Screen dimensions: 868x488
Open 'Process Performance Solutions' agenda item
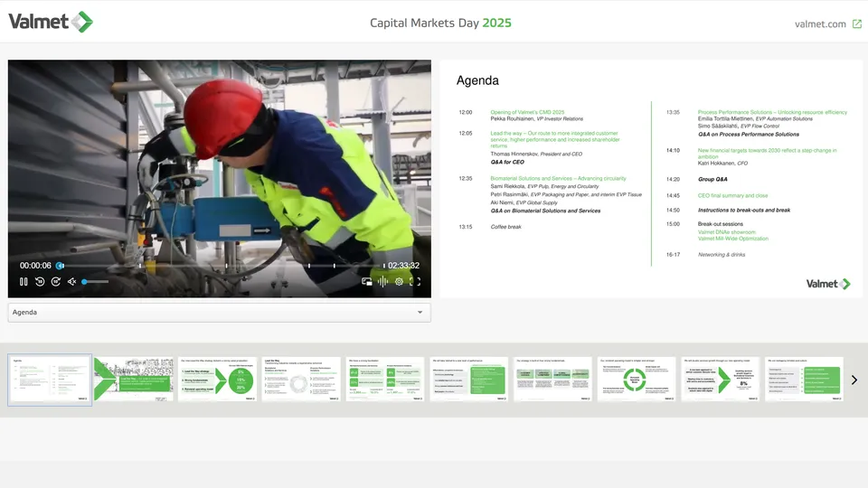[x=772, y=112]
